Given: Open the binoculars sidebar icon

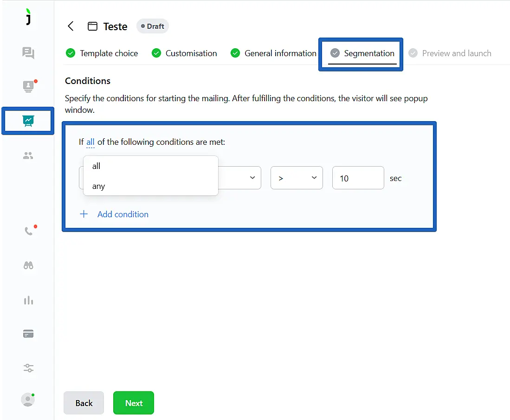Looking at the screenshot, I should pyautogui.click(x=28, y=265).
